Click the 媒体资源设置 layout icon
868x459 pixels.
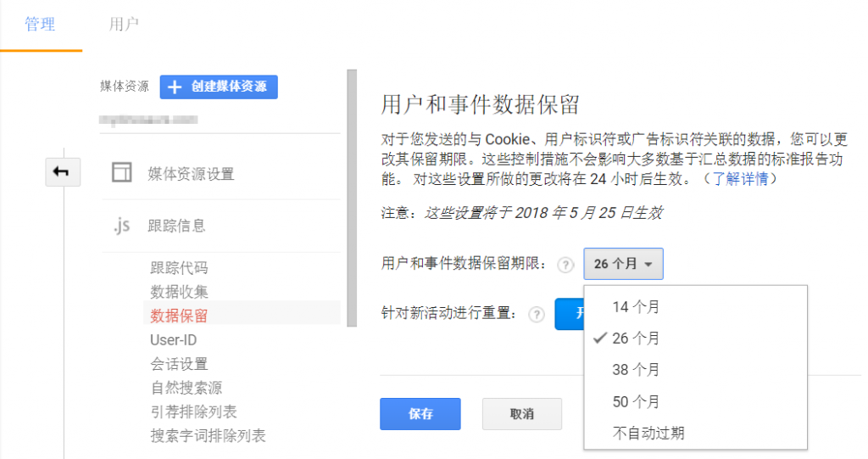point(122,174)
